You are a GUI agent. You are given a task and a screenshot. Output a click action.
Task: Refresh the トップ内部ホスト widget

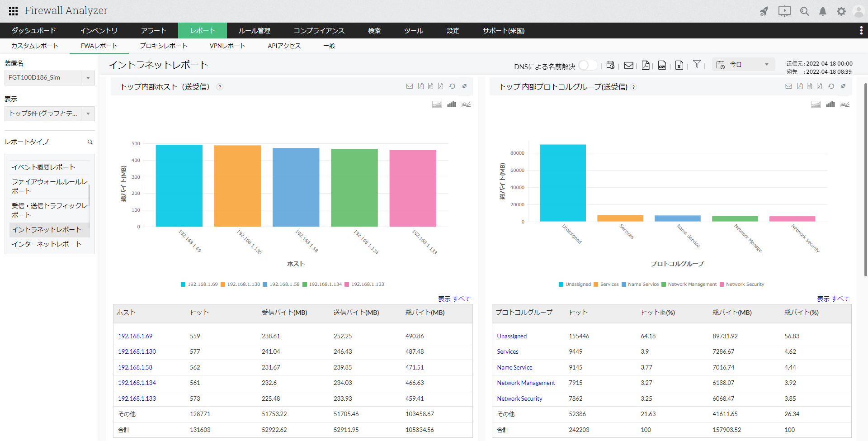pos(452,86)
